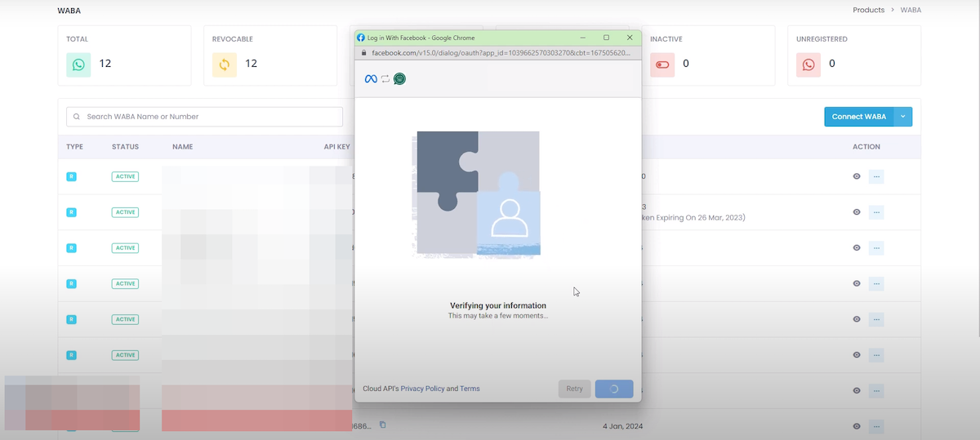The image size is (980, 440).
Task: Open the Terms link in popup
Action: tap(470, 389)
